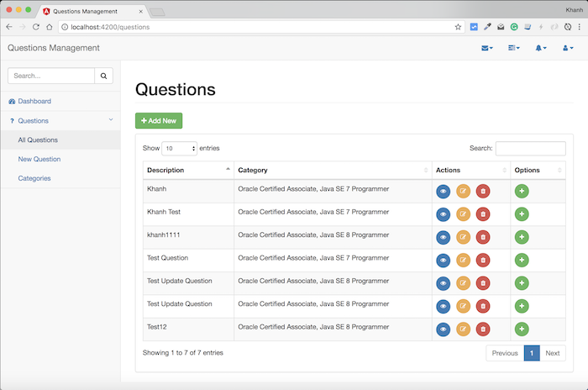Delete the khanh1111 question
Viewport: 588px width, 390px height.
tap(483, 237)
